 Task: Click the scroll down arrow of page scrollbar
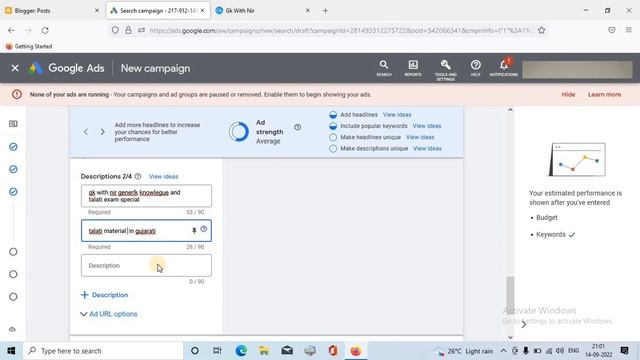(x=510, y=337)
